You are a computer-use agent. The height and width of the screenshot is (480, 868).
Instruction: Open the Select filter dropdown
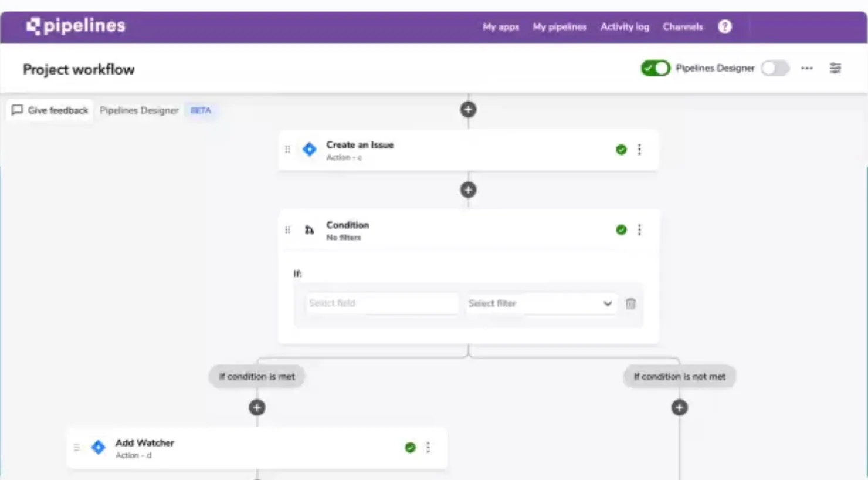tap(541, 303)
